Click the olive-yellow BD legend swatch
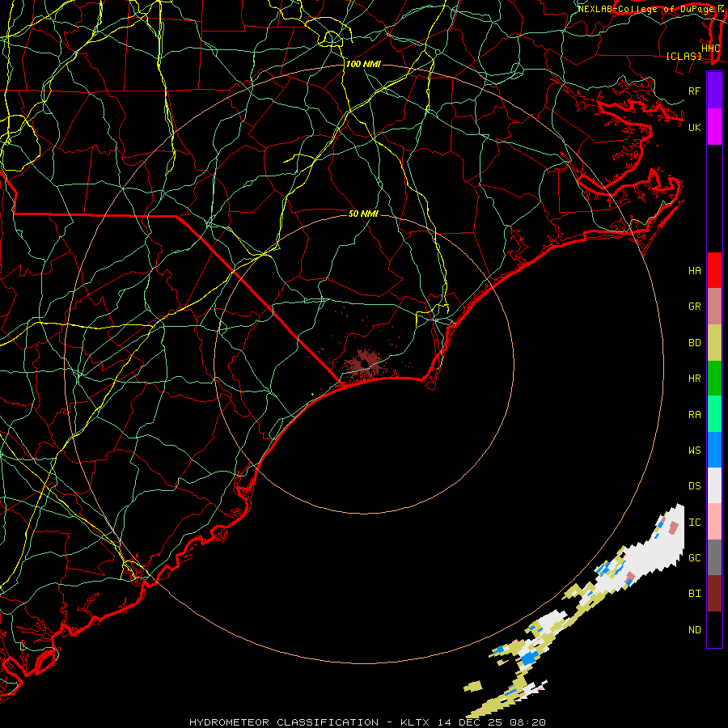The image size is (728, 728). click(714, 342)
